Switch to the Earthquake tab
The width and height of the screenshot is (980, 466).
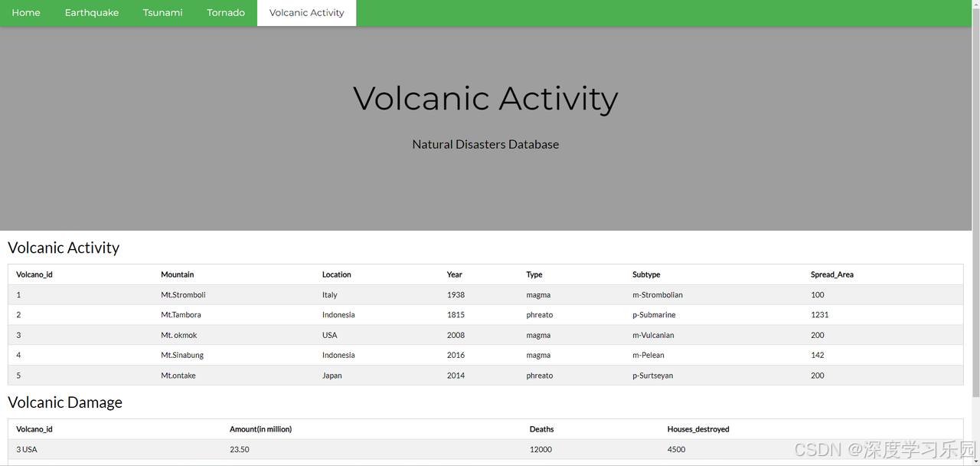click(92, 13)
